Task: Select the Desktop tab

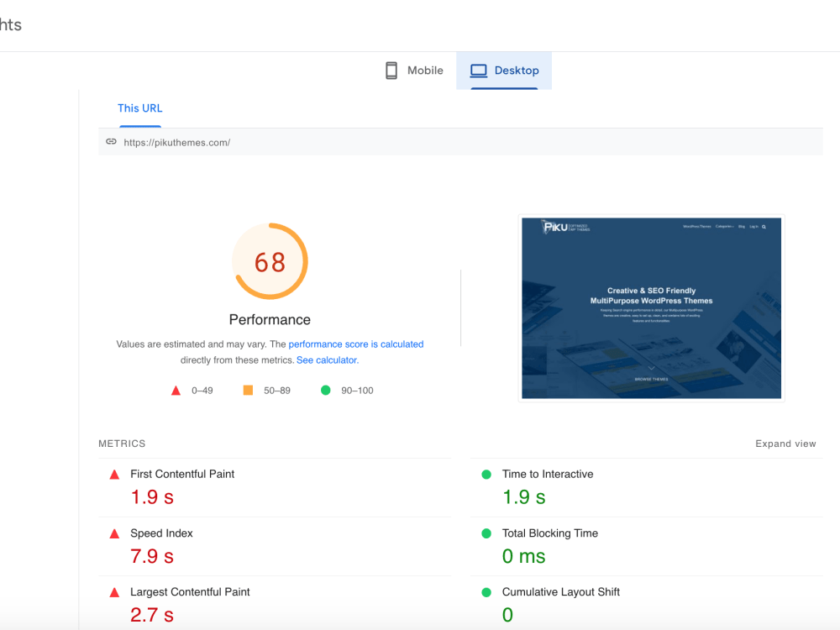Action: coord(504,71)
